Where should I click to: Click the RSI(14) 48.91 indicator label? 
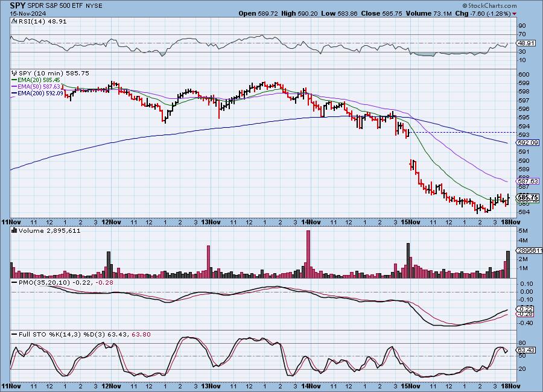[x=43, y=21]
